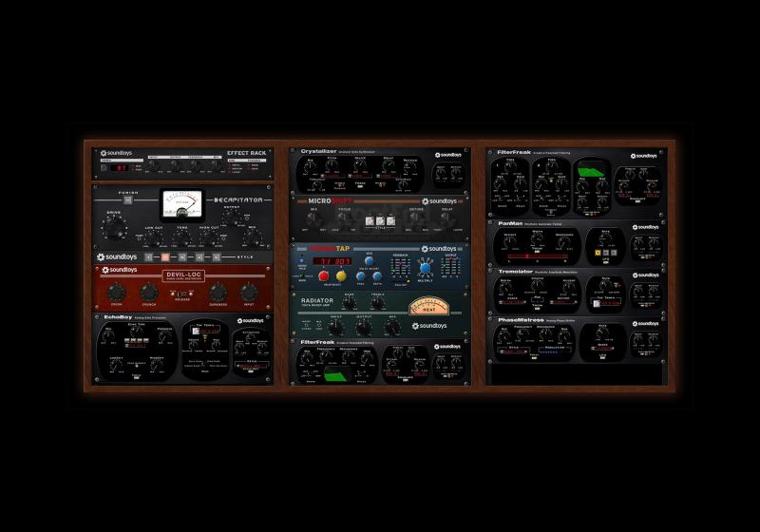Select MicroShift style II button
Screen dimensions: 760x532
tap(381, 221)
